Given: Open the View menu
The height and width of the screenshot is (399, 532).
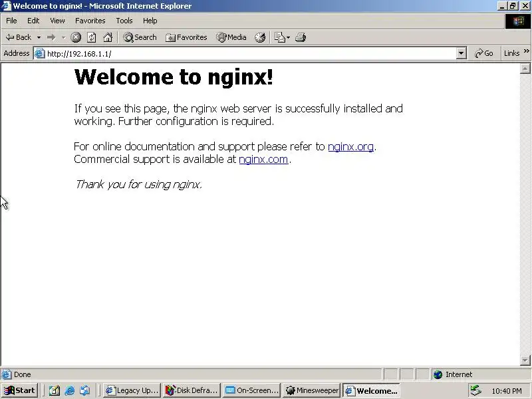Looking at the screenshot, I should 57,21.
